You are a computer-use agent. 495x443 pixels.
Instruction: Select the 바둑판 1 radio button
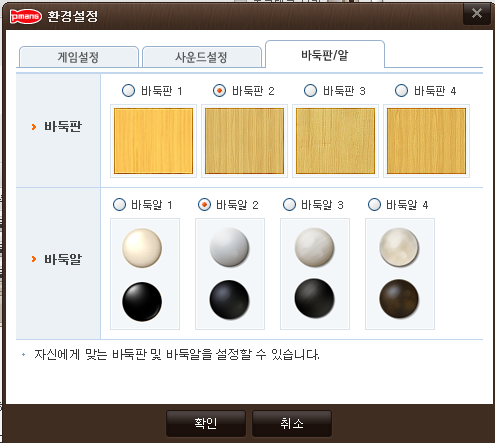pos(128,90)
